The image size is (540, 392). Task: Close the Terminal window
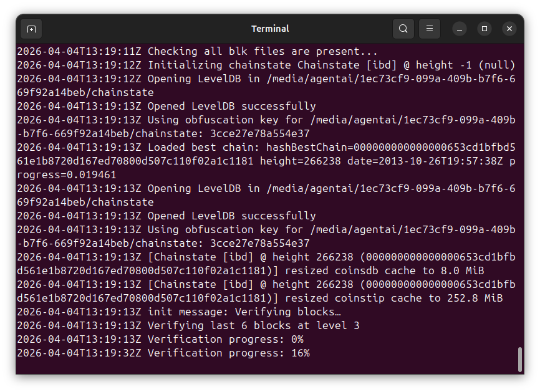click(509, 29)
